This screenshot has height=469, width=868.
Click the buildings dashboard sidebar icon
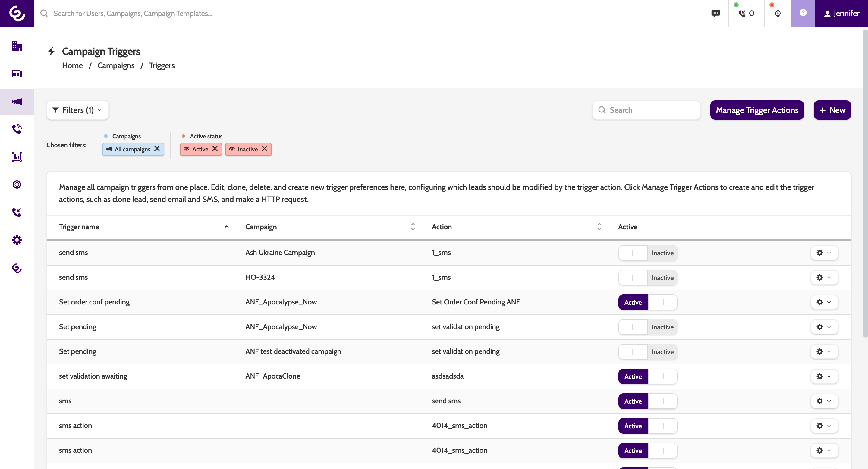(x=17, y=46)
